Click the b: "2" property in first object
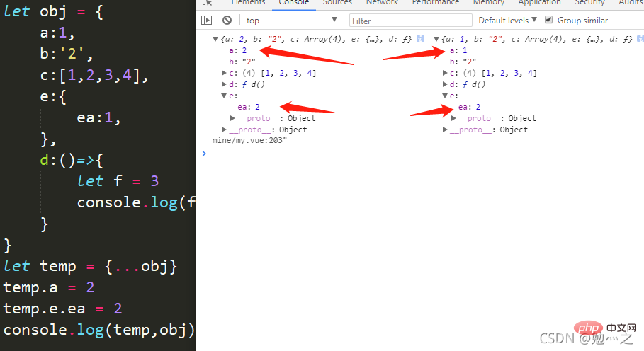Image resolution: width=644 pixels, height=351 pixels. (x=242, y=62)
